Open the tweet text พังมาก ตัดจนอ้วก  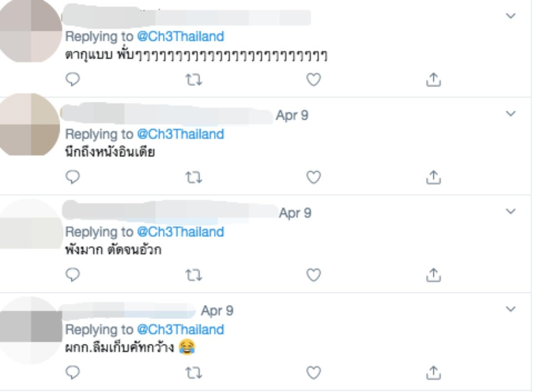(x=113, y=250)
